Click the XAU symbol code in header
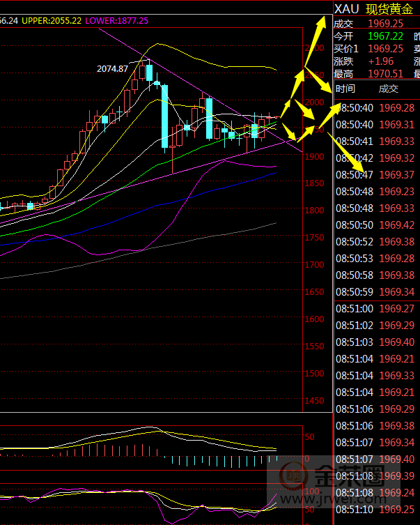The image size is (420, 525). point(347,8)
